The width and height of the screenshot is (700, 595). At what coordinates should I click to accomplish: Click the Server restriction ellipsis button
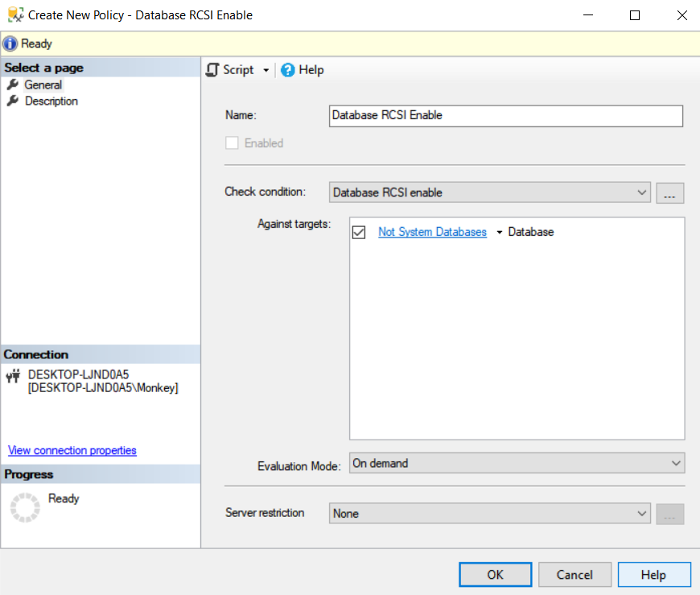(x=669, y=514)
